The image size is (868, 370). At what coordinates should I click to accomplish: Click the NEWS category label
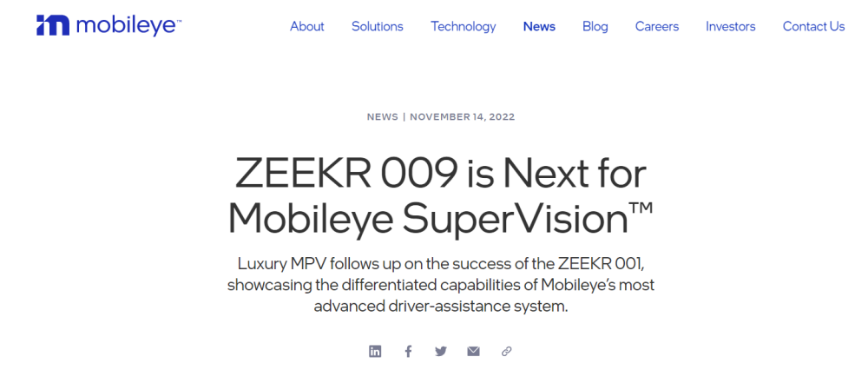click(383, 117)
